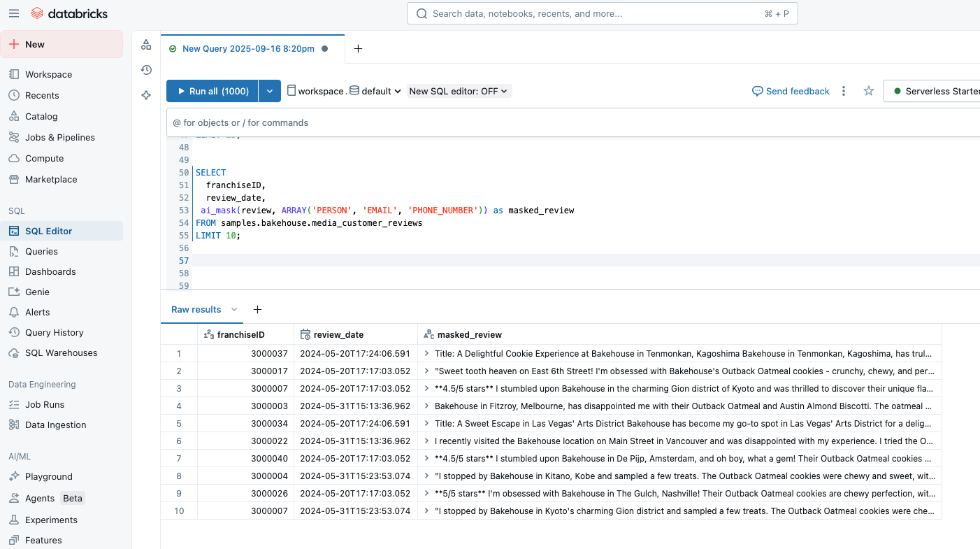Open the kebab menu beside Send feedback
The width and height of the screenshot is (980, 549).
pyautogui.click(x=844, y=91)
